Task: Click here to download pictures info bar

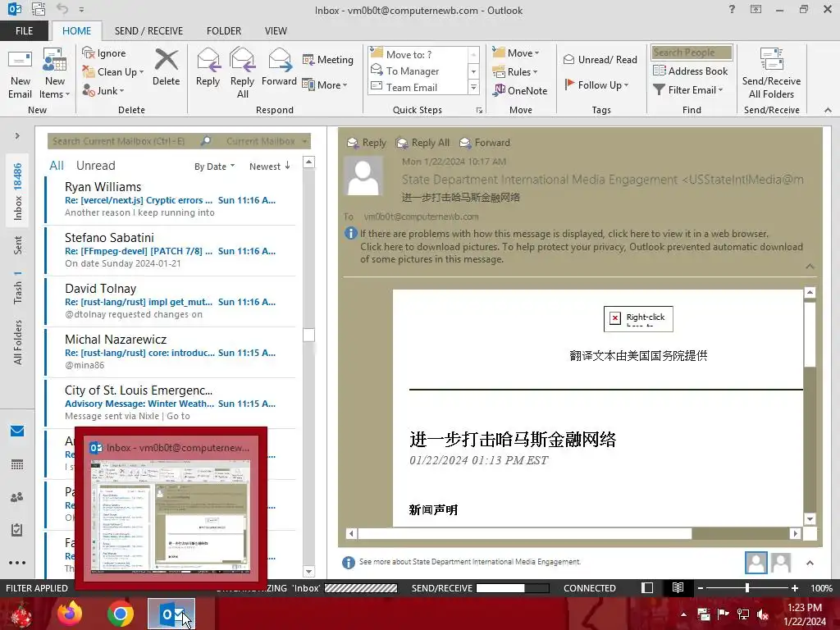Action: (x=582, y=253)
